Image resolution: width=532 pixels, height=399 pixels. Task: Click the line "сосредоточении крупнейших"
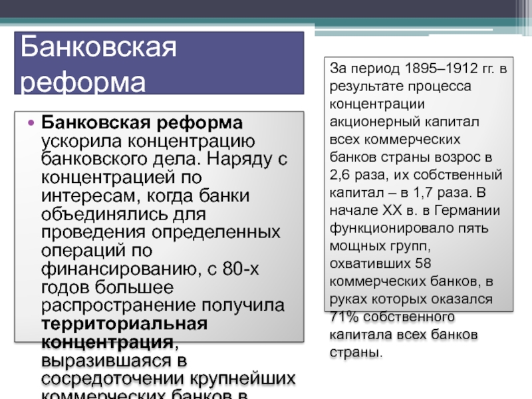point(169,379)
